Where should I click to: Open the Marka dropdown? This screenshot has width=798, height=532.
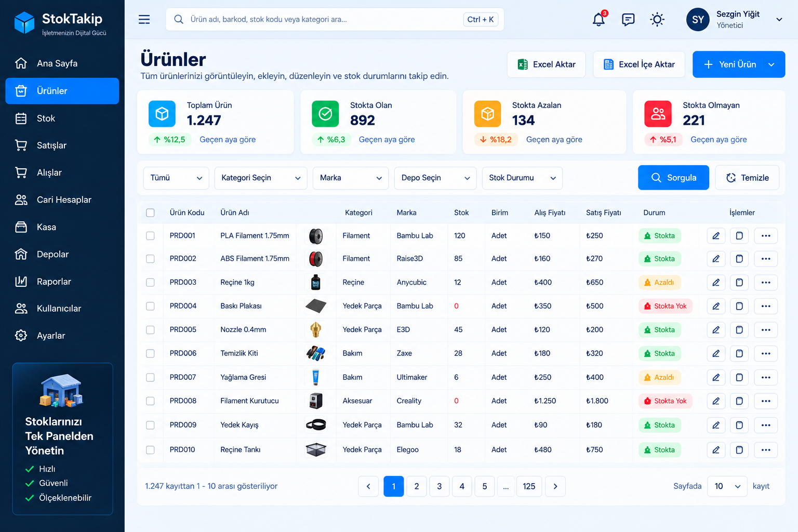pos(351,178)
